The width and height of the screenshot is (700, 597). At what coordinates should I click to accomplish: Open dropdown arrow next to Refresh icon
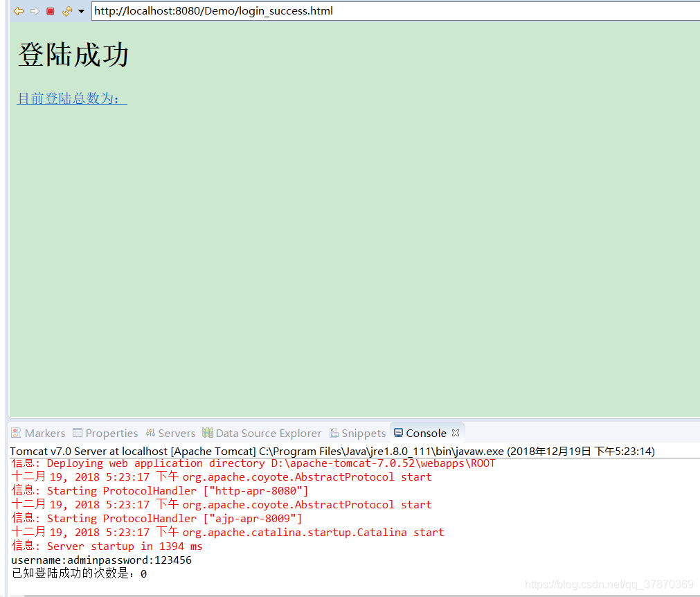[x=81, y=11]
